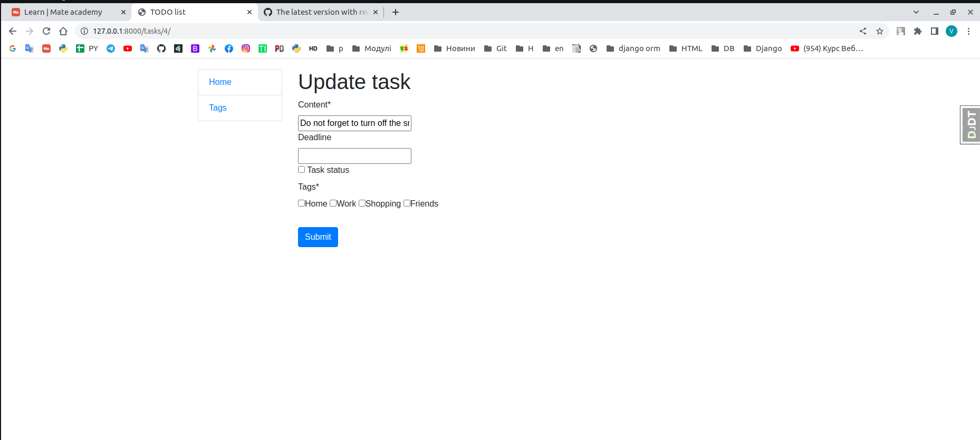This screenshot has width=980, height=440.
Task: Open the HD bookmark
Action: pyautogui.click(x=313, y=48)
